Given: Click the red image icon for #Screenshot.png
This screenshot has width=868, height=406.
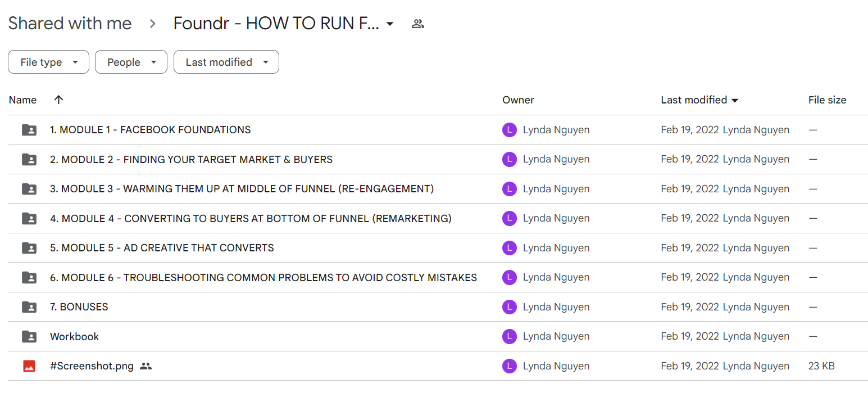Looking at the screenshot, I should [29, 366].
